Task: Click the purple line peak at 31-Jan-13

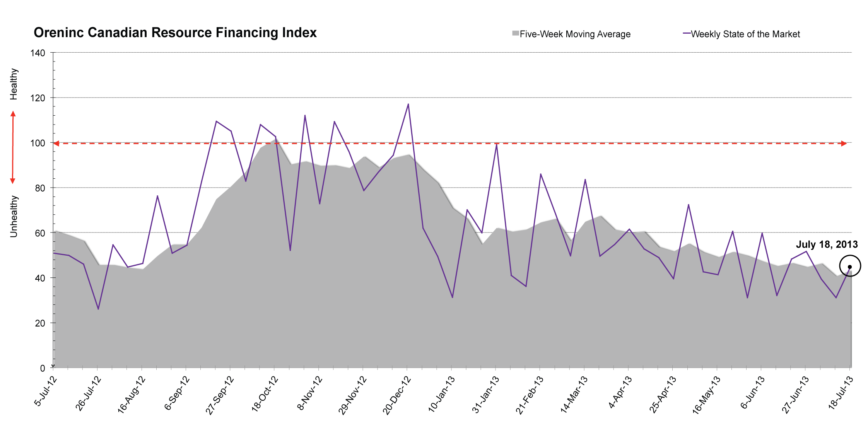Action: coord(496,144)
